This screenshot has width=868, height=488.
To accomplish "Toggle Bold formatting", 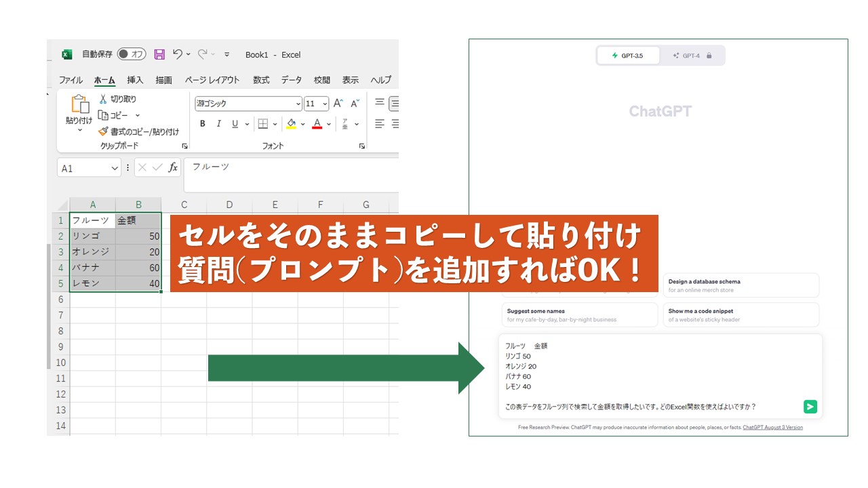I will pos(202,124).
